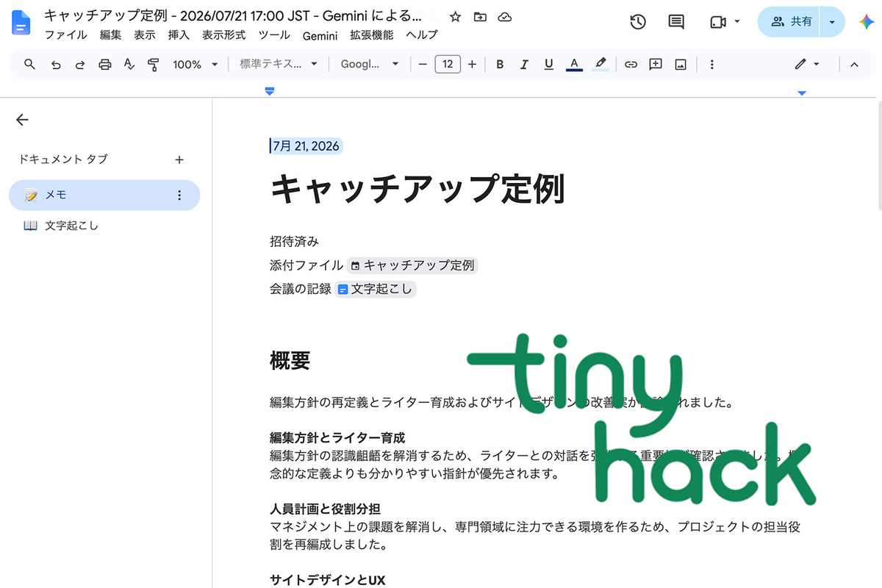Click font size field showing 12
The width and height of the screenshot is (882, 588).
[x=448, y=65]
